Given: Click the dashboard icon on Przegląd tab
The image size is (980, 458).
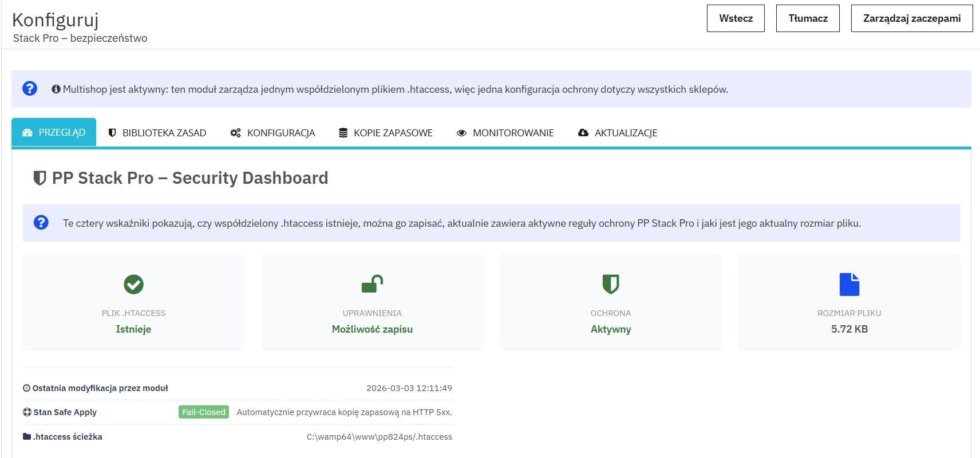Looking at the screenshot, I should pos(27,133).
